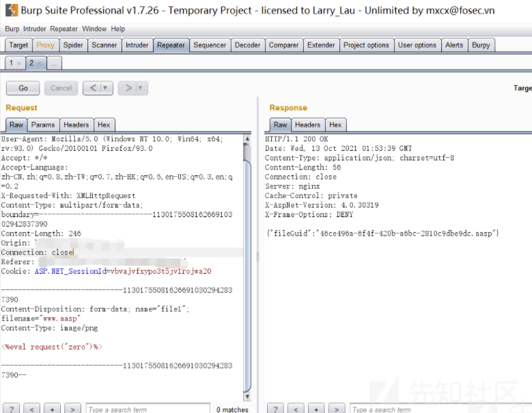Image resolution: width=532 pixels, height=413 pixels.
Task: Open the Alerts tab
Action: (x=454, y=45)
